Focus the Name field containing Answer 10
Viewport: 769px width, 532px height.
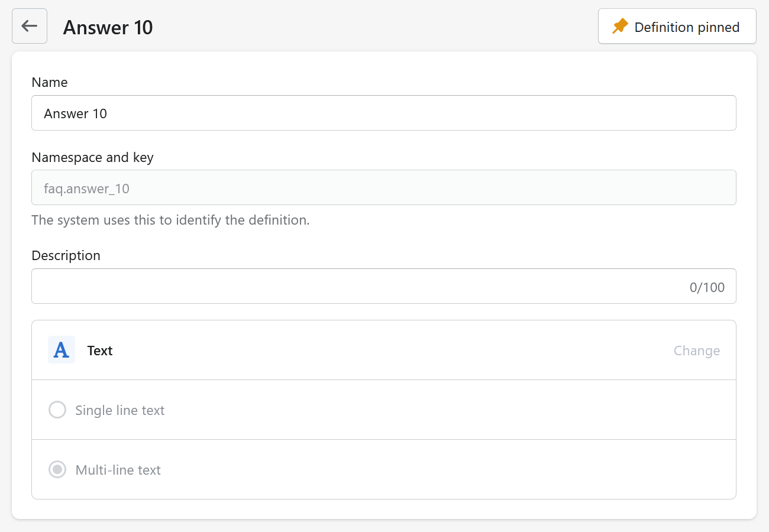pyautogui.click(x=384, y=113)
